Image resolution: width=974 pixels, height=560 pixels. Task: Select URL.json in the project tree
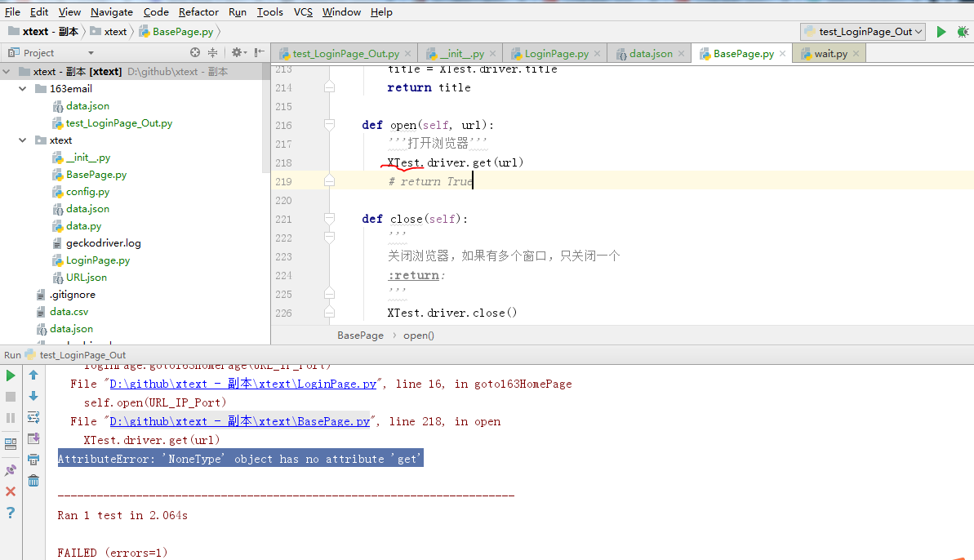87,278
